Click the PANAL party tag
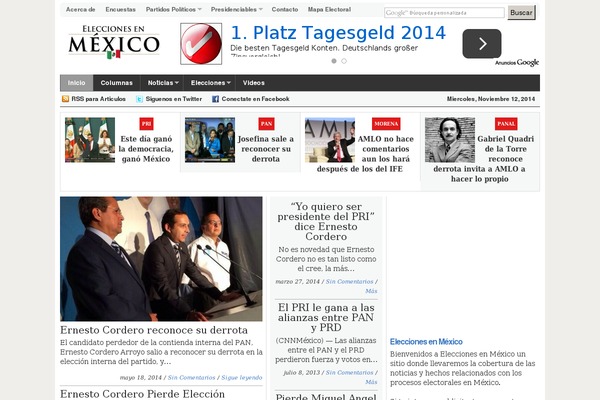This screenshot has width=600, height=400. click(x=506, y=124)
